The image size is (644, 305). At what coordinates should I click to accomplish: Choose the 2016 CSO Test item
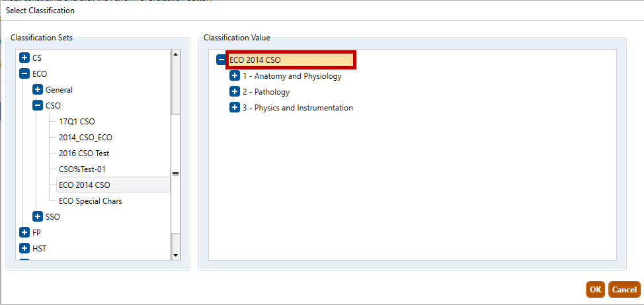(83, 153)
